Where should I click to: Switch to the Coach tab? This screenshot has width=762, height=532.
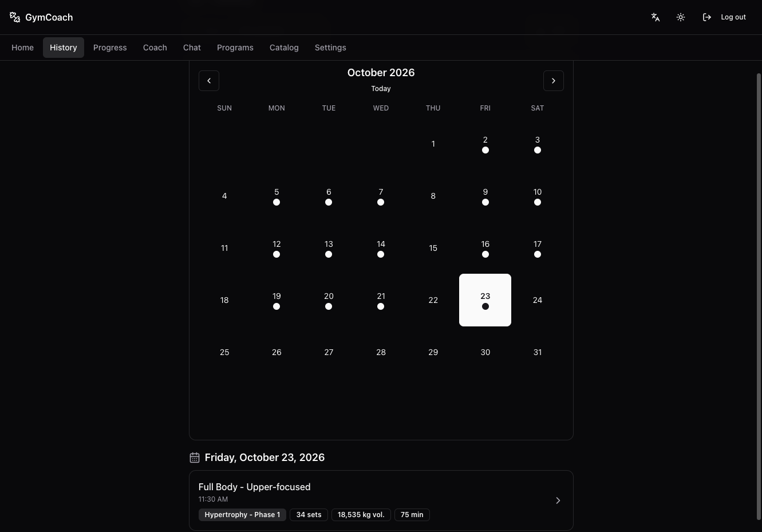click(x=155, y=48)
